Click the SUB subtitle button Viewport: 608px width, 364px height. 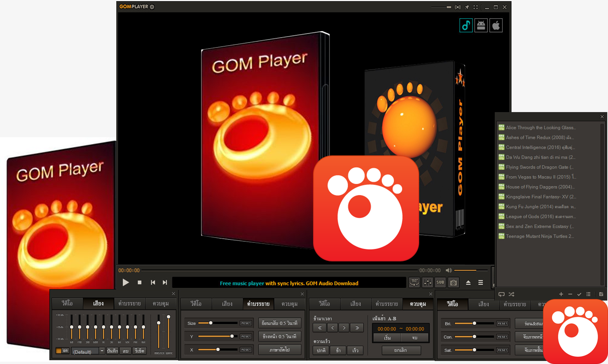[440, 282]
